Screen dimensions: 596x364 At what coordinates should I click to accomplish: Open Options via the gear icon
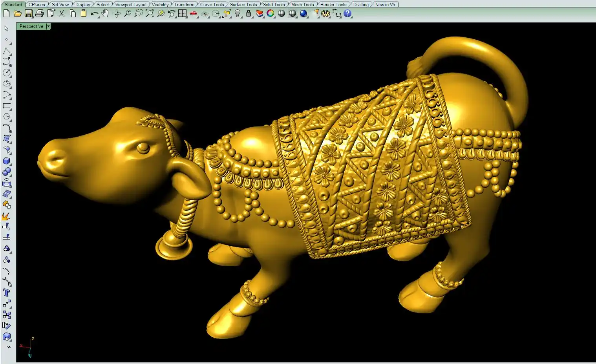(325, 14)
